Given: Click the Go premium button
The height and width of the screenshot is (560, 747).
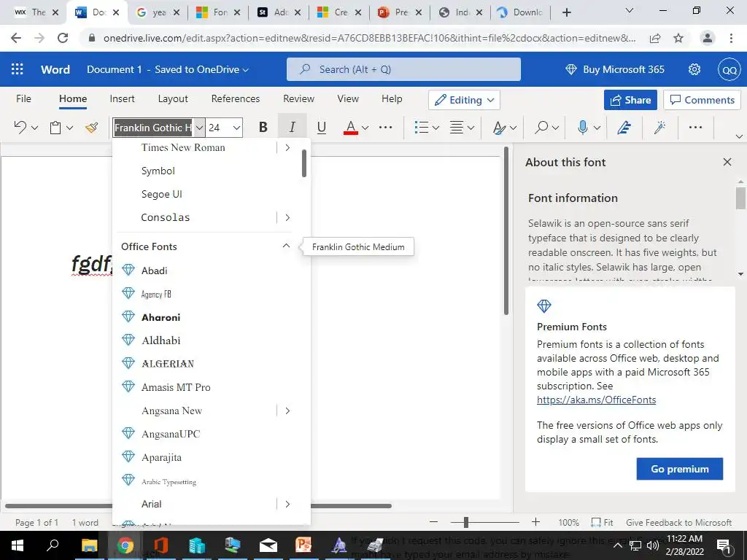Looking at the screenshot, I should point(679,469).
